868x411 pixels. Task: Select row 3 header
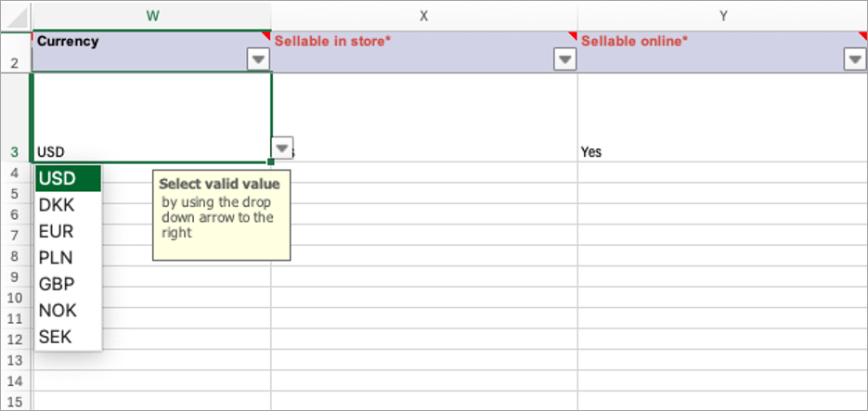click(x=15, y=151)
